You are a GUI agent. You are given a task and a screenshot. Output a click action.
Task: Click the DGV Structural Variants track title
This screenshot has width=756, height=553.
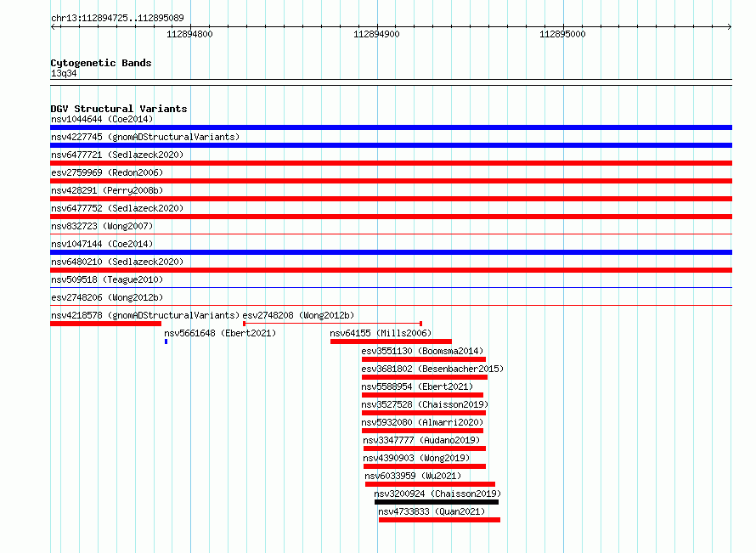click(x=119, y=109)
